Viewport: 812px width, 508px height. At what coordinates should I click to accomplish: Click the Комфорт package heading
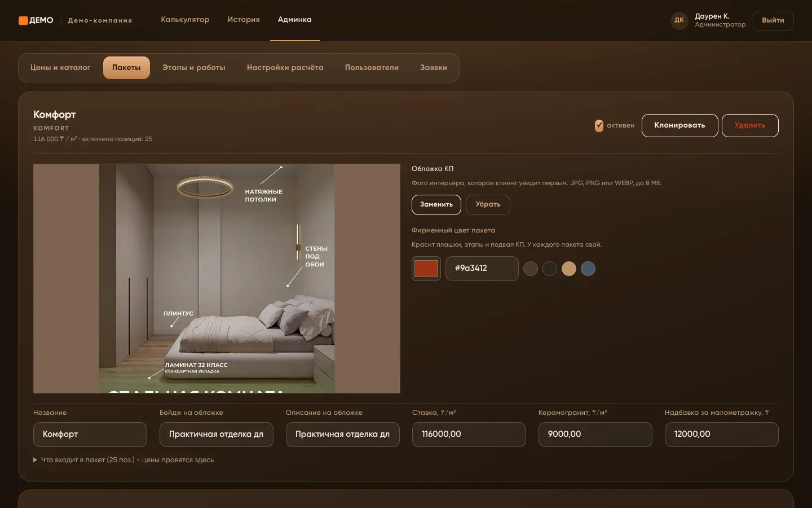[55, 115]
